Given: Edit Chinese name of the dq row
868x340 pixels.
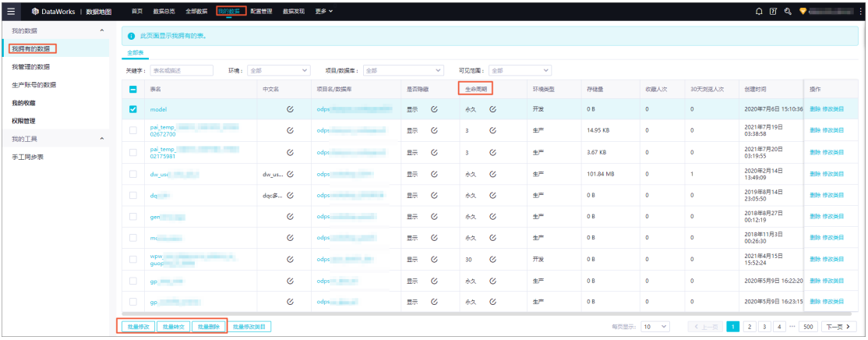Looking at the screenshot, I should pyautogui.click(x=290, y=195).
